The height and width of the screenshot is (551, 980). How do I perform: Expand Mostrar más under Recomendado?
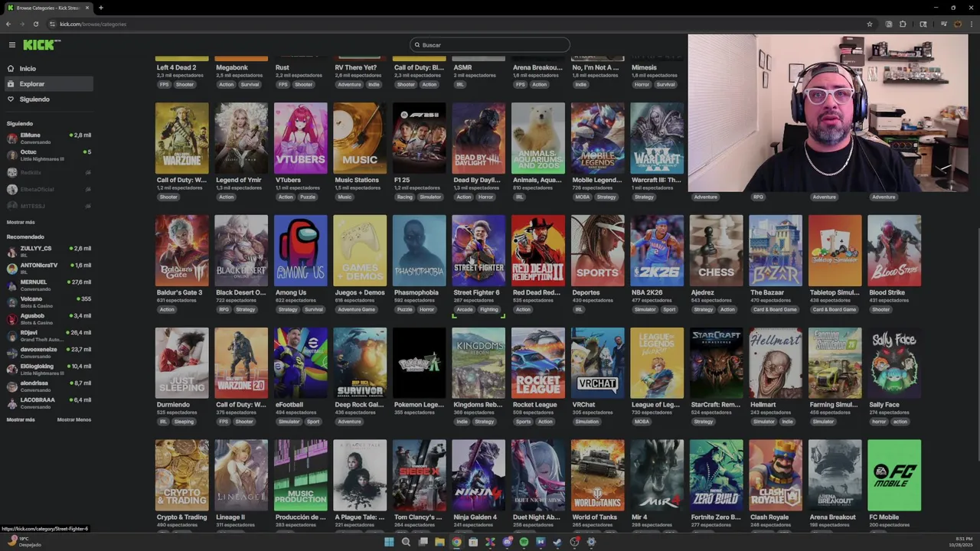(21, 419)
